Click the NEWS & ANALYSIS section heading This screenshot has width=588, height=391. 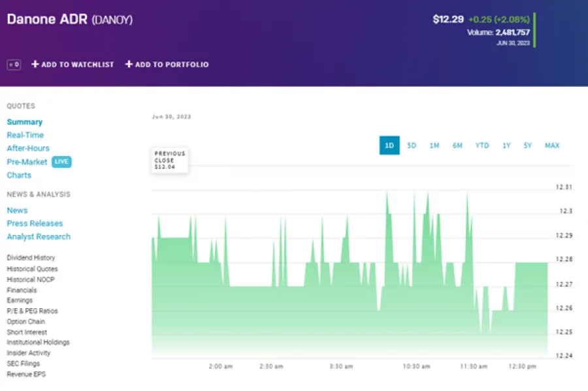[39, 195]
